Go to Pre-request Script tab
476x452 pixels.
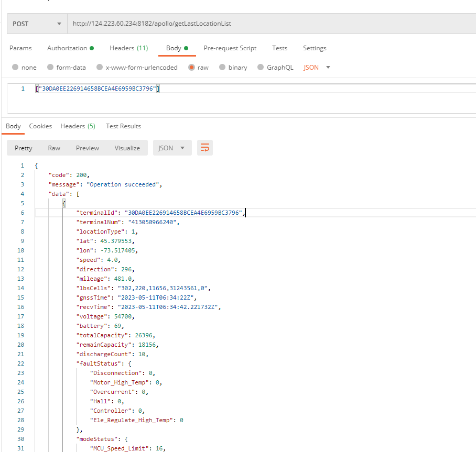pyautogui.click(x=230, y=48)
